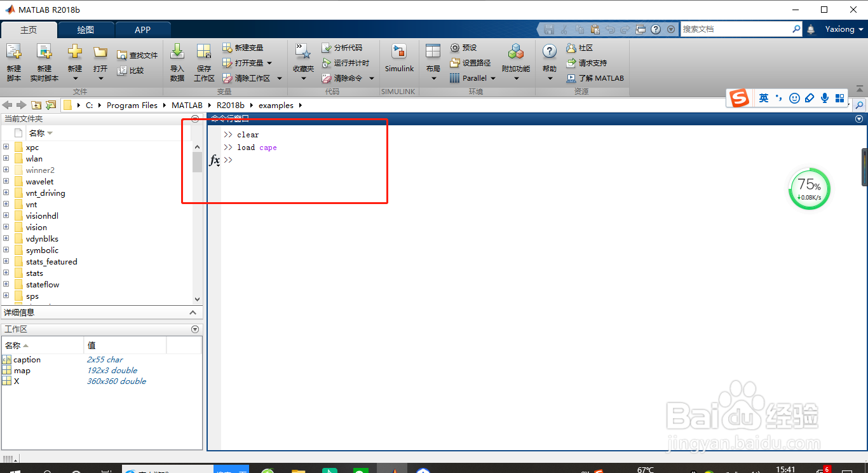
Task: Click the file list scrollbar down arrow
Action: [x=197, y=299]
